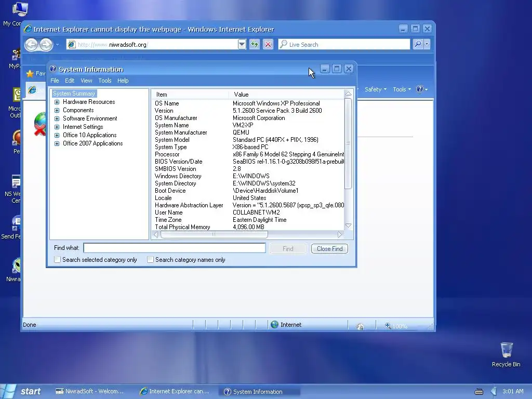Click the horizontal scrollbar thumb in details pane
532x399 pixels.
pyautogui.click(x=214, y=234)
